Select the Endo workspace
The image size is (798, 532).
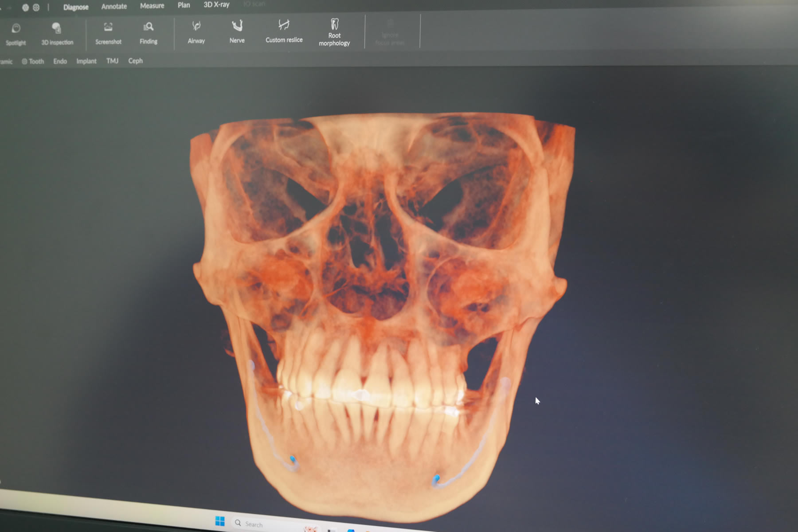(x=60, y=61)
